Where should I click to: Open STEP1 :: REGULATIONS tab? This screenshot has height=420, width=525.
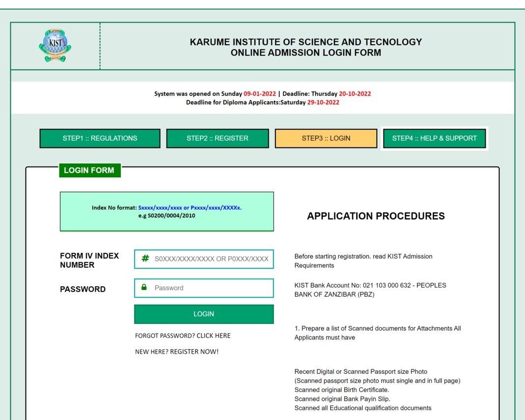click(x=100, y=138)
